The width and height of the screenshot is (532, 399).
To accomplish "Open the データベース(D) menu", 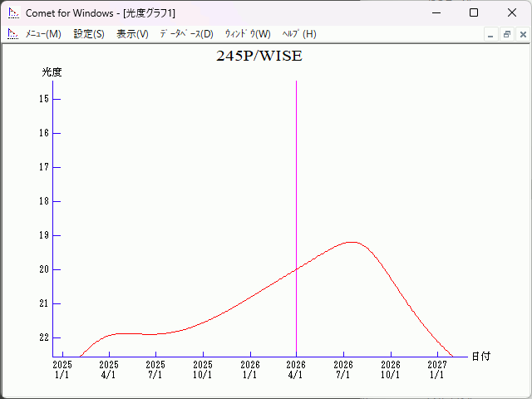I will pos(186,34).
